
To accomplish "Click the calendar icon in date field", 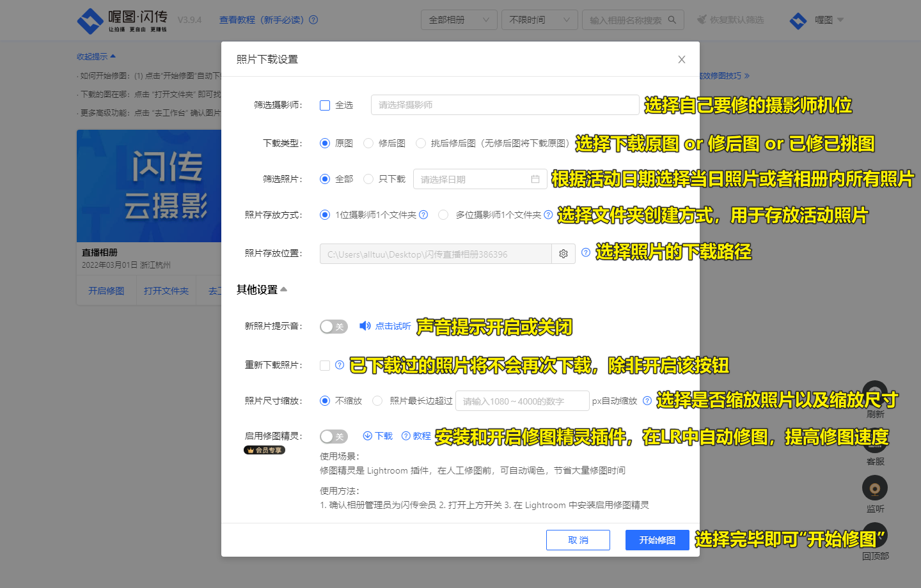I will click(x=535, y=179).
